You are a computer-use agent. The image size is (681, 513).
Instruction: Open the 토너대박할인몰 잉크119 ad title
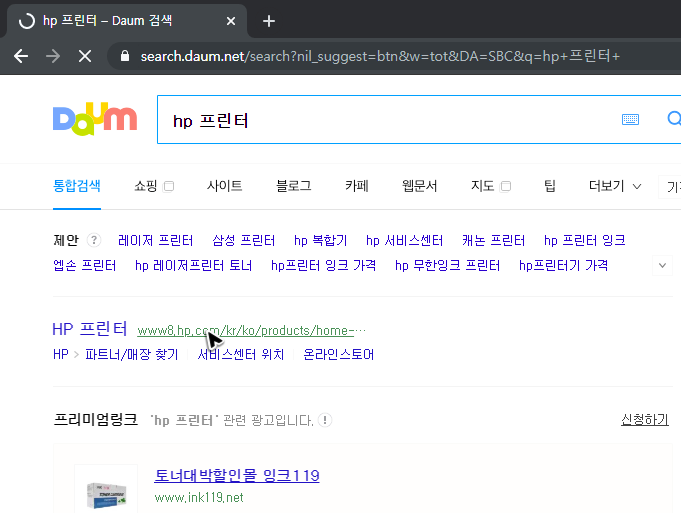tap(237, 476)
